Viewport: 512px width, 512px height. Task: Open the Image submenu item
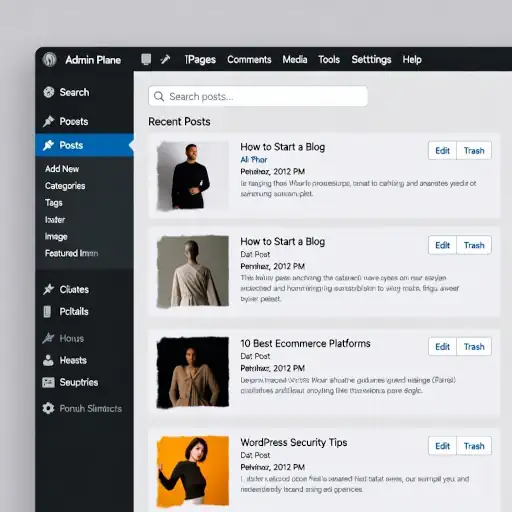[56, 237]
